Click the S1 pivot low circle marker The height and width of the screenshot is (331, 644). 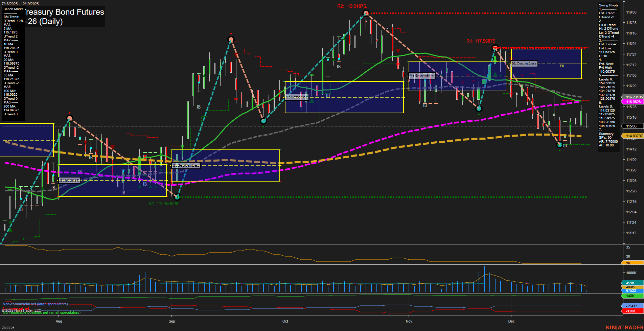[177, 197]
